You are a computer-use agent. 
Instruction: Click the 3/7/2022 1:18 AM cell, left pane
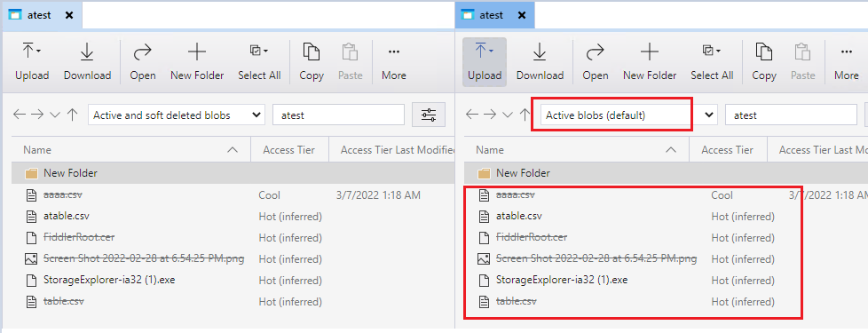click(x=378, y=195)
